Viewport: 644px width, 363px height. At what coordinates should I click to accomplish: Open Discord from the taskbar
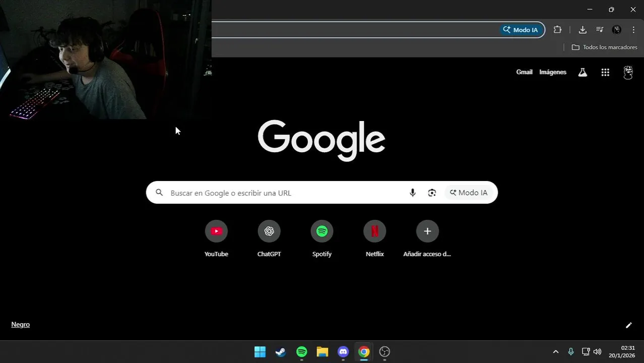(343, 352)
